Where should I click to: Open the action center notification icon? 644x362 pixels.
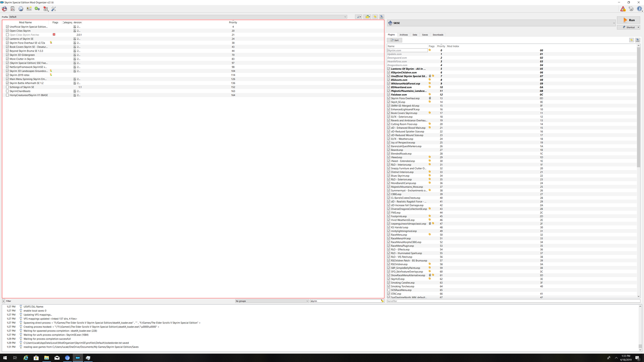tap(637, 358)
